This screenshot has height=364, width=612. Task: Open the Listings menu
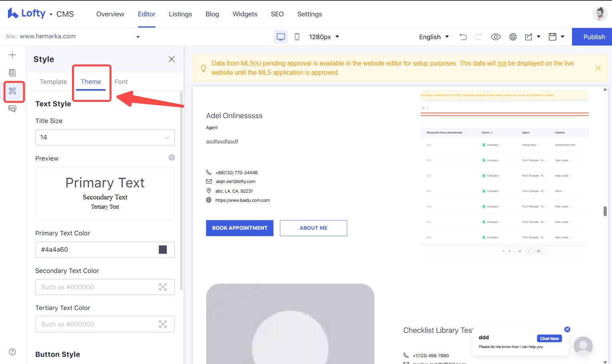coord(180,14)
